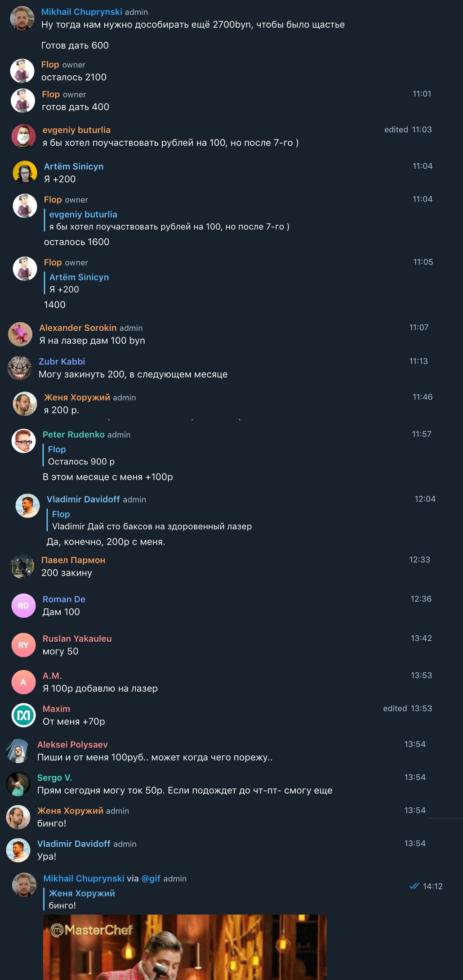The height and width of the screenshot is (980, 463).
Task: Open Vladimir Davidoff's name at 12:04
Action: pyautogui.click(x=83, y=499)
